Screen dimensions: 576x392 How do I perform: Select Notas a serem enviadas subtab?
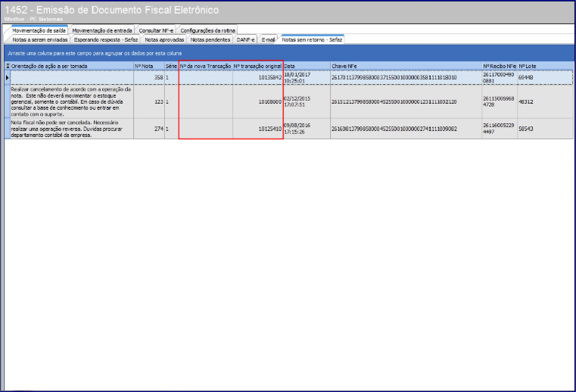[x=39, y=39]
